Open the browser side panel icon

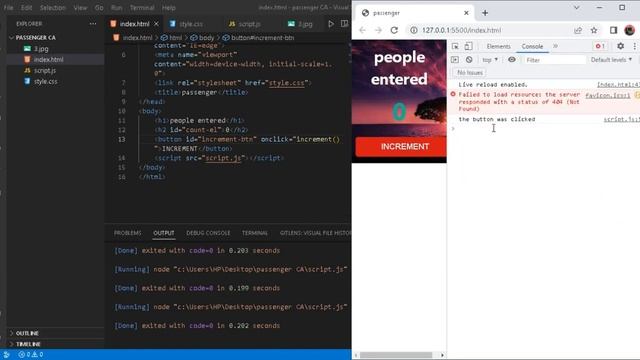[613, 30]
